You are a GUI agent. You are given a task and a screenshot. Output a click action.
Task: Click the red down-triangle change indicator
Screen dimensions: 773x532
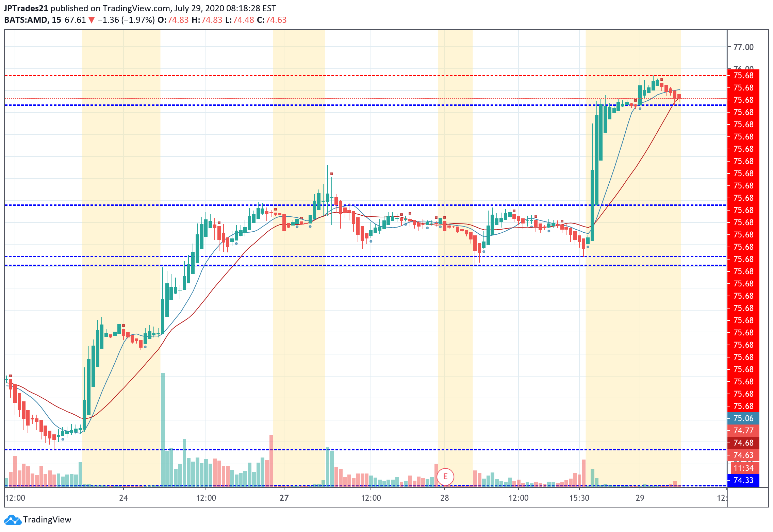(x=91, y=20)
